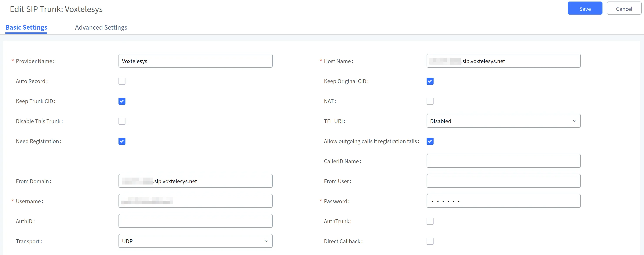Click the Save button
Image resolution: width=644 pixels, height=255 pixels.
[584, 8]
